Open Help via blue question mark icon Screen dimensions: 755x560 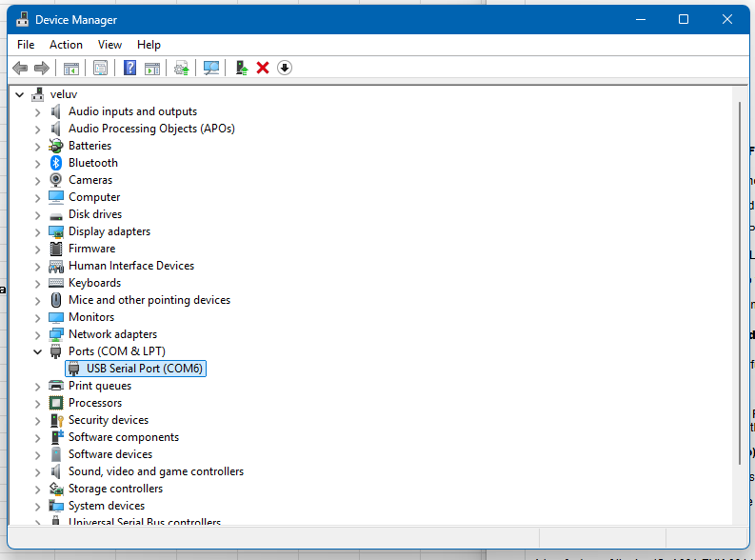129,68
